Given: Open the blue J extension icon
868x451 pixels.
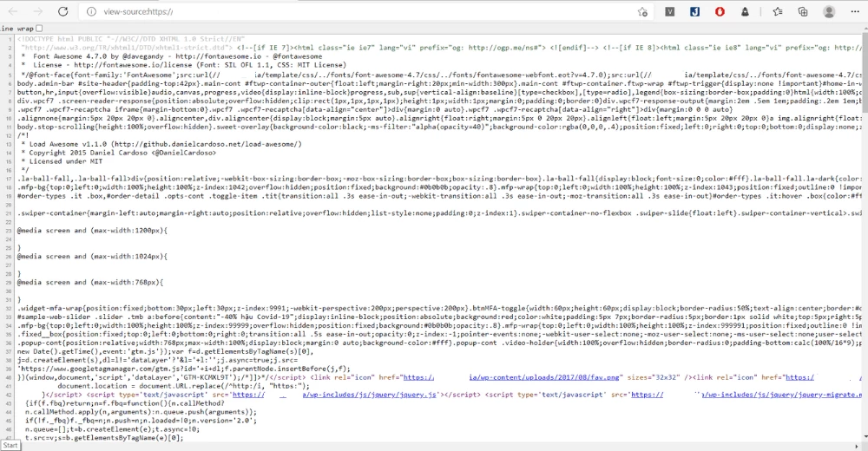Looking at the screenshot, I should (694, 11).
